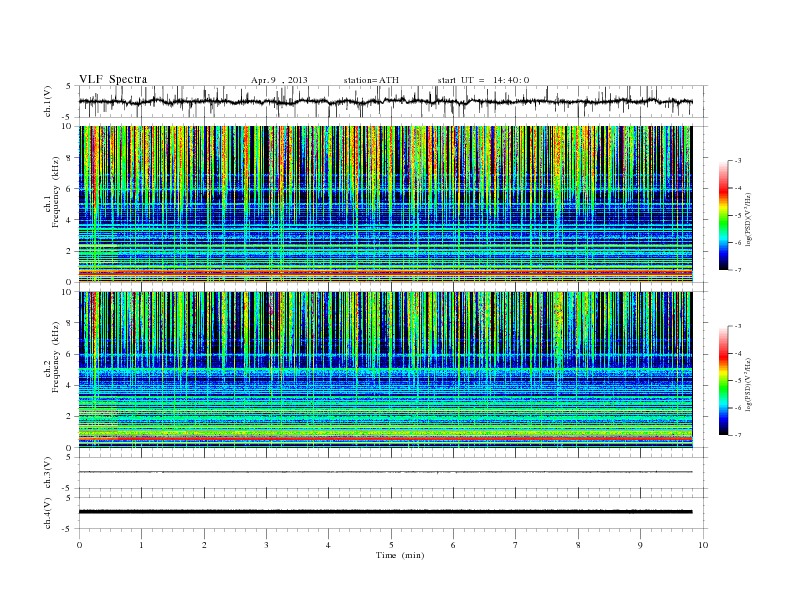Click the date 'Apr. 9, 2013' label
Viewport: 792px width, 612px height.
tap(279, 80)
